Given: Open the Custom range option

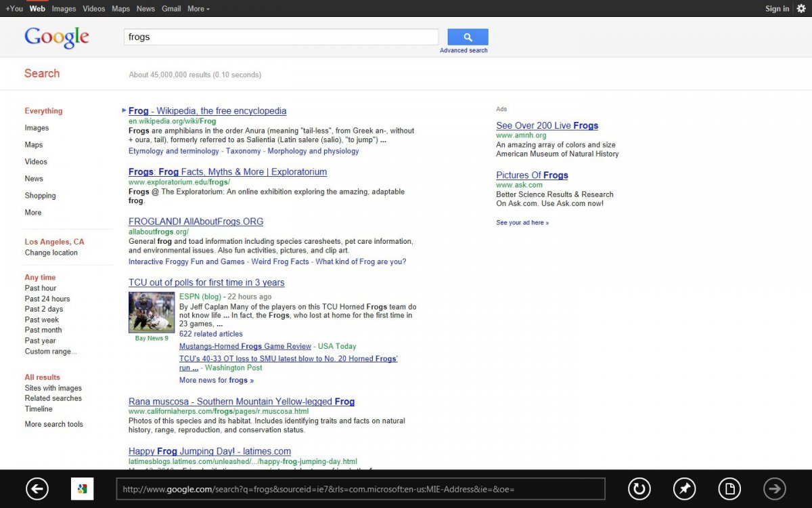Looking at the screenshot, I should click(x=51, y=352).
